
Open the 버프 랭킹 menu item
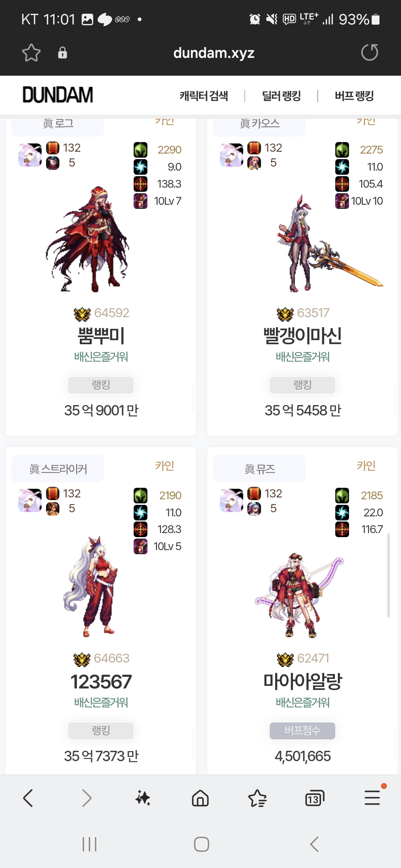[354, 96]
